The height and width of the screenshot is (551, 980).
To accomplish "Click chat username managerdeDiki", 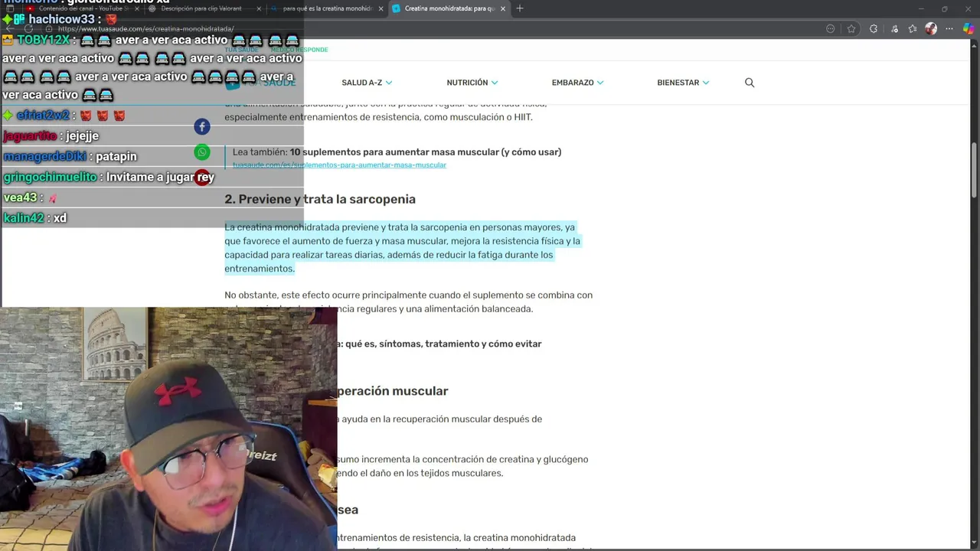I will [x=44, y=156].
